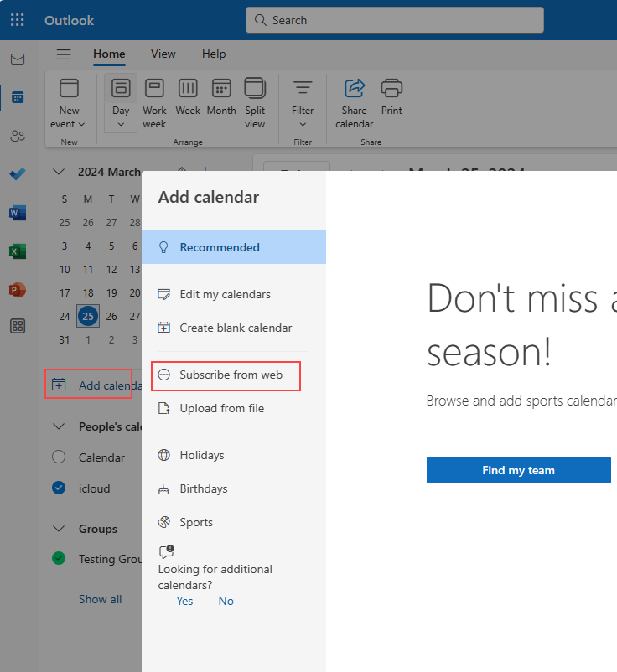Click the feedback speech bubble icon
The width and height of the screenshot is (617, 672).
click(x=166, y=551)
